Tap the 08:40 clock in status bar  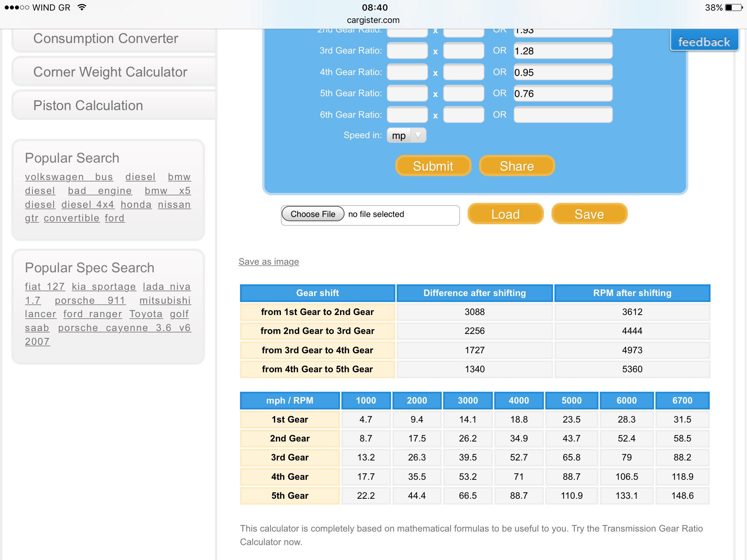pos(375,7)
